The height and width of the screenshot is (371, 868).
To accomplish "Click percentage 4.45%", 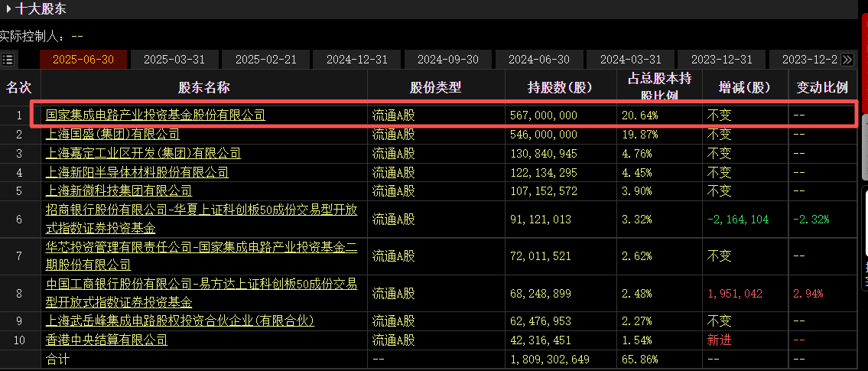I will click(x=636, y=172).
